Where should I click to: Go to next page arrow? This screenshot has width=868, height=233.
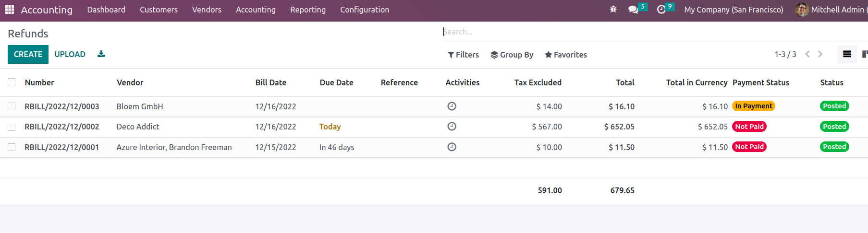pyautogui.click(x=820, y=54)
